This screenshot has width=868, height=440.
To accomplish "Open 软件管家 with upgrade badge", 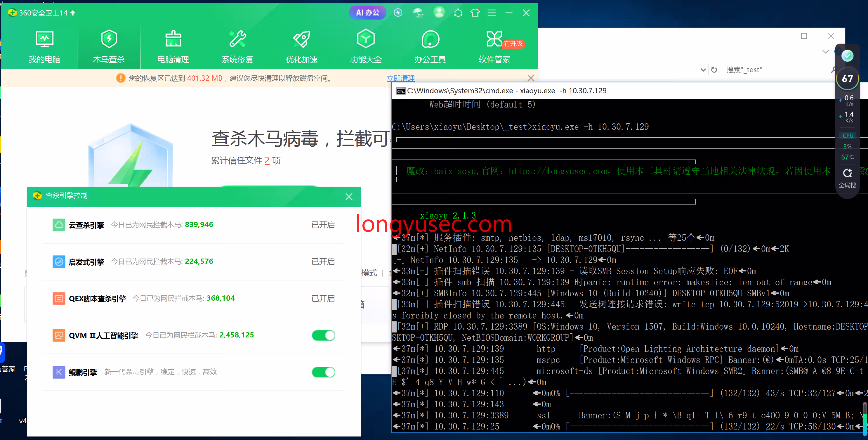I will tap(494, 47).
